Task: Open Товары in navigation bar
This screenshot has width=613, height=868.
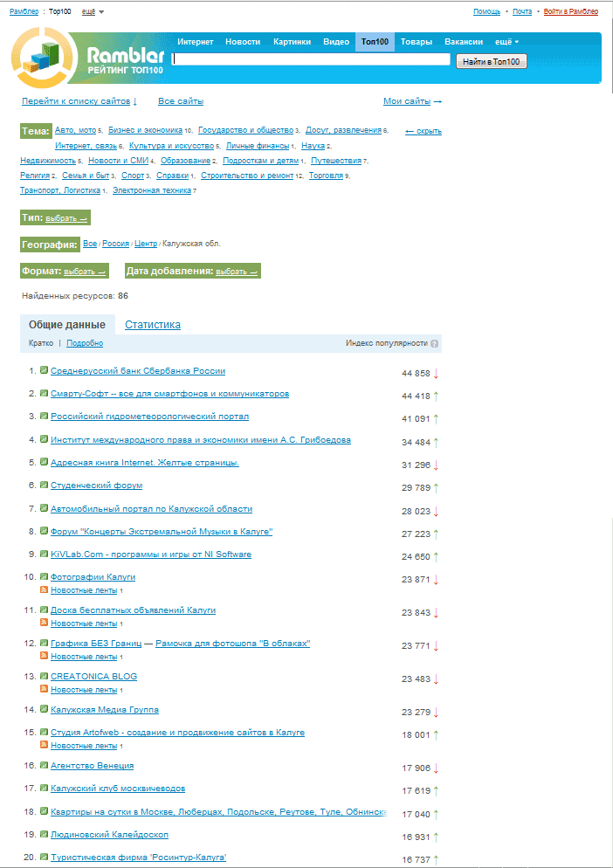Action: 416,42
